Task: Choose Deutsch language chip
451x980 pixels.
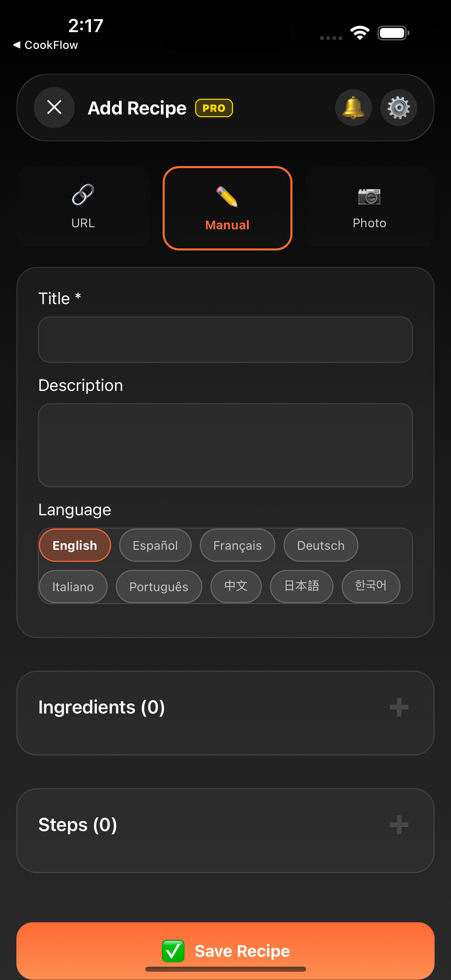Action: pyautogui.click(x=320, y=545)
